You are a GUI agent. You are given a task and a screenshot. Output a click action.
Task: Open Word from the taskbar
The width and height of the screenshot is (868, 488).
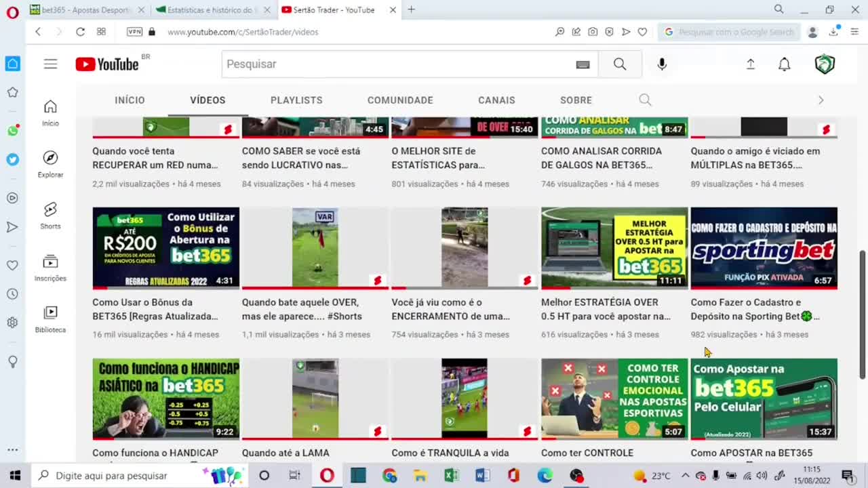click(x=483, y=476)
